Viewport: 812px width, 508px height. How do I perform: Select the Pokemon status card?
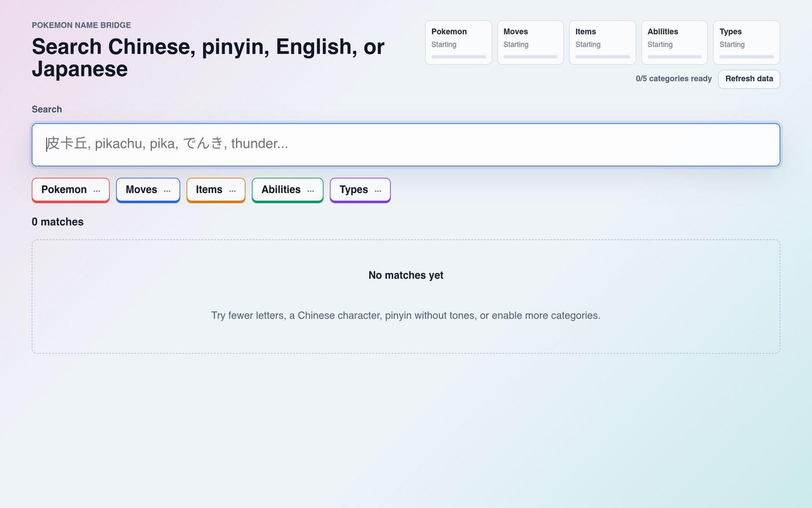tap(459, 42)
